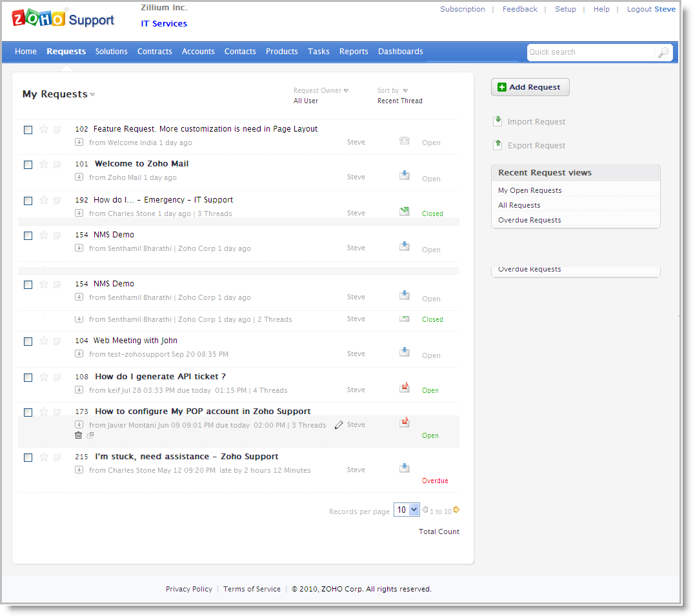
Task: Expand thread arrow for request 192
Action: [79, 213]
